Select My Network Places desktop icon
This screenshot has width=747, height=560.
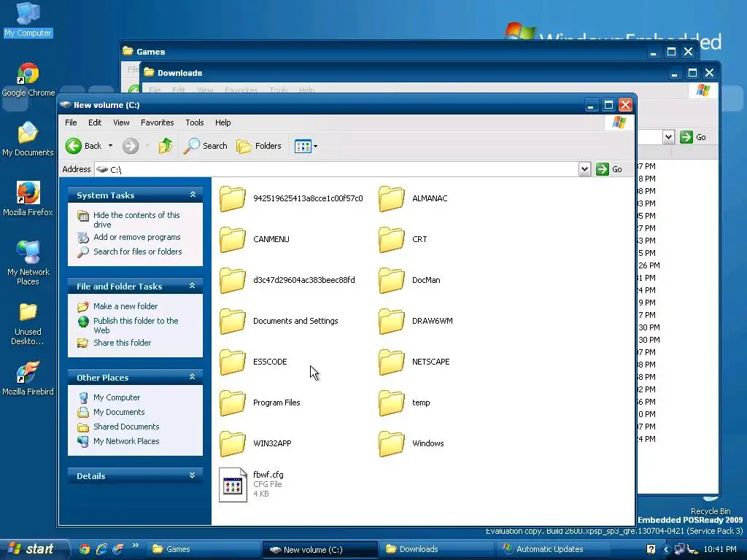(28, 263)
